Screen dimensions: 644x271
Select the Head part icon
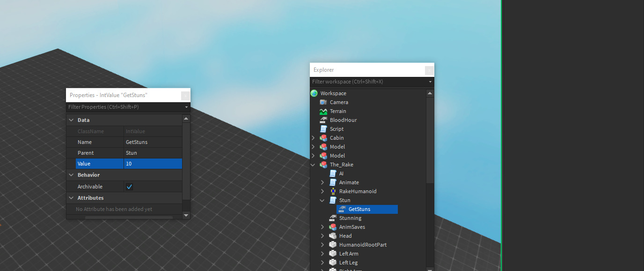coord(333,236)
